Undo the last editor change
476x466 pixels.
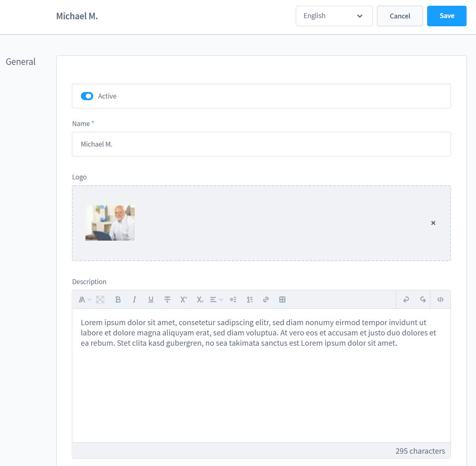pyautogui.click(x=406, y=300)
